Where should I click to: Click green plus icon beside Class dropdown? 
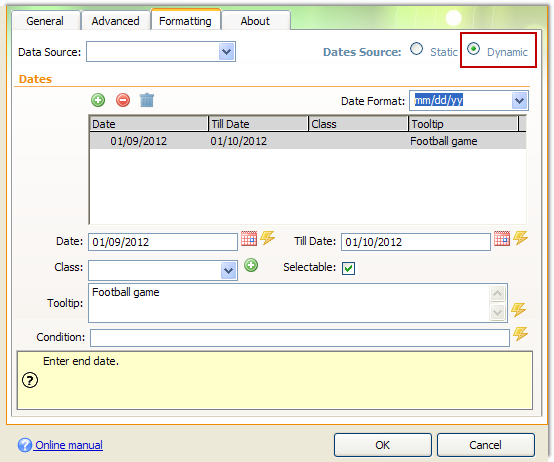click(251, 265)
